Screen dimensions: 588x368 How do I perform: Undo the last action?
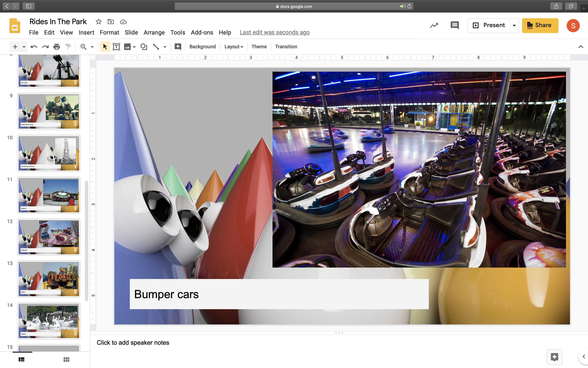click(x=34, y=47)
